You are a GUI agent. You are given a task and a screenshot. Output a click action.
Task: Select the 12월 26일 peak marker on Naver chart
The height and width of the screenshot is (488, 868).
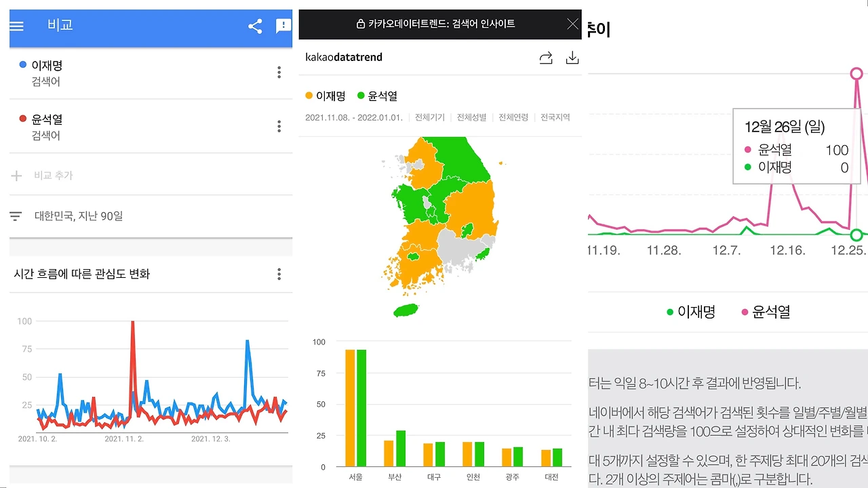[856, 73]
